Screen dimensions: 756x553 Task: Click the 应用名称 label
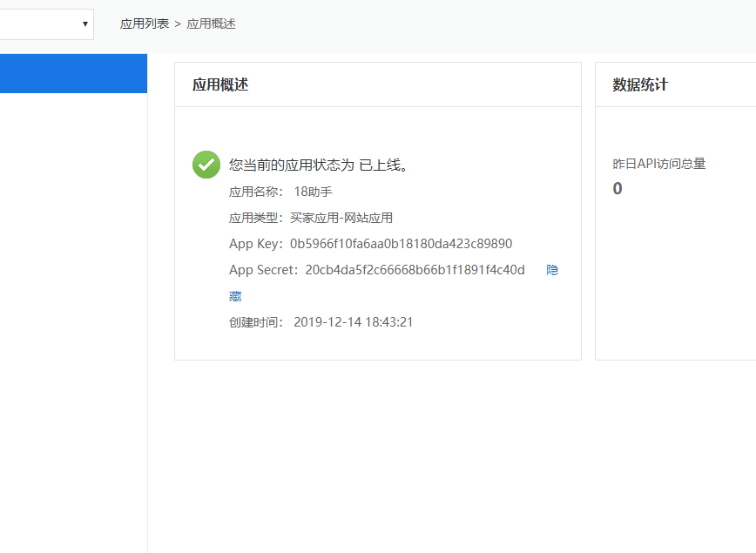pos(256,192)
